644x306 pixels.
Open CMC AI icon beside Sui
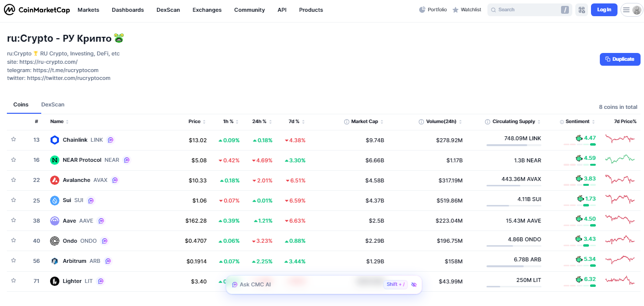pos(91,200)
